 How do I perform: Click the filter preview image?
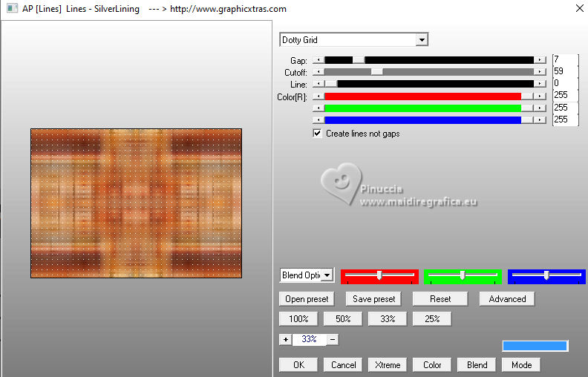pyautogui.click(x=136, y=203)
